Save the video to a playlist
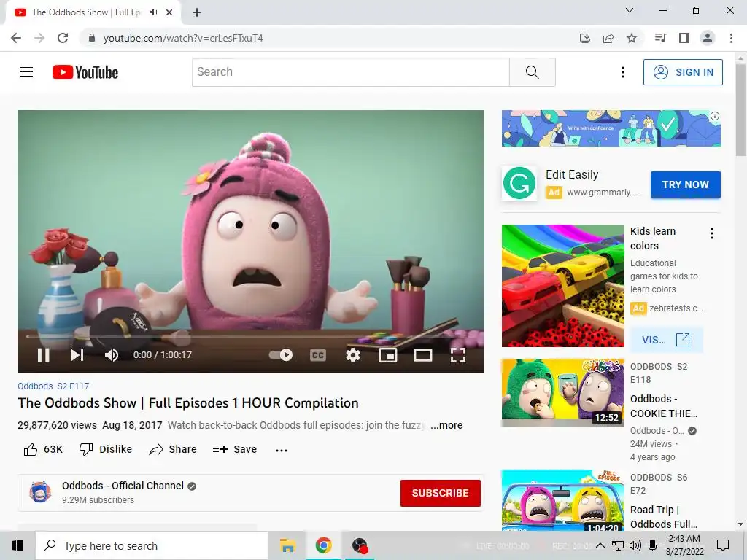This screenshot has height=560, width=747. click(235, 449)
